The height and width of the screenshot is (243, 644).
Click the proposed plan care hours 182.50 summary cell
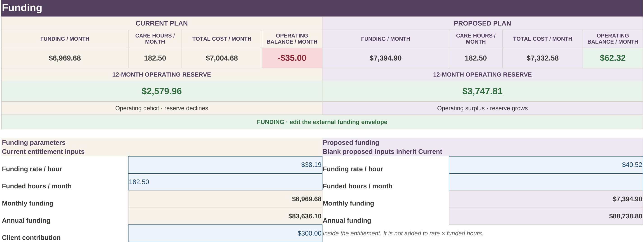point(476,58)
